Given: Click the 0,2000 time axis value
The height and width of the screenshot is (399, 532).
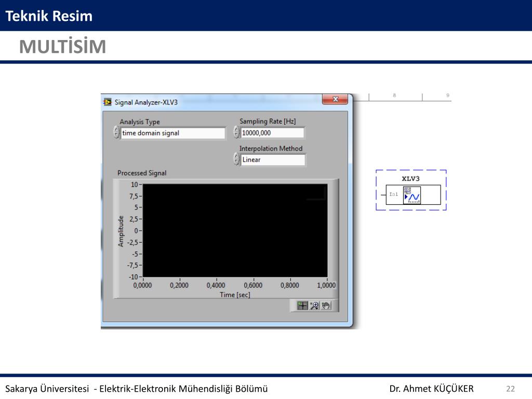Looking at the screenshot, I should click(179, 285).
